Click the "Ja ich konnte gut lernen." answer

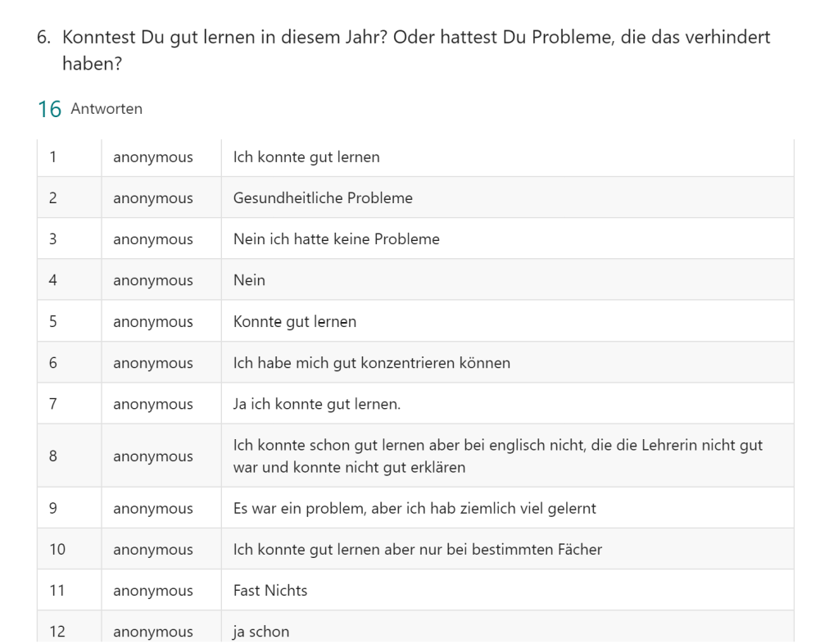[x=317, y=404]
